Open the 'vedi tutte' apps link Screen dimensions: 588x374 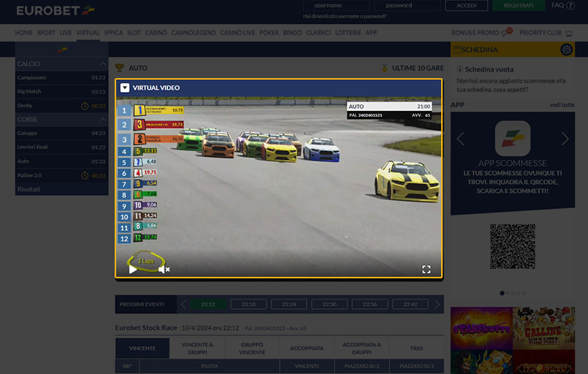[562, 105]
